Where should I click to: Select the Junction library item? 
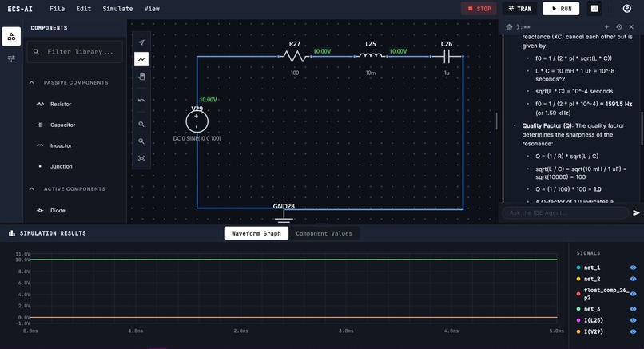coord(62,166)
